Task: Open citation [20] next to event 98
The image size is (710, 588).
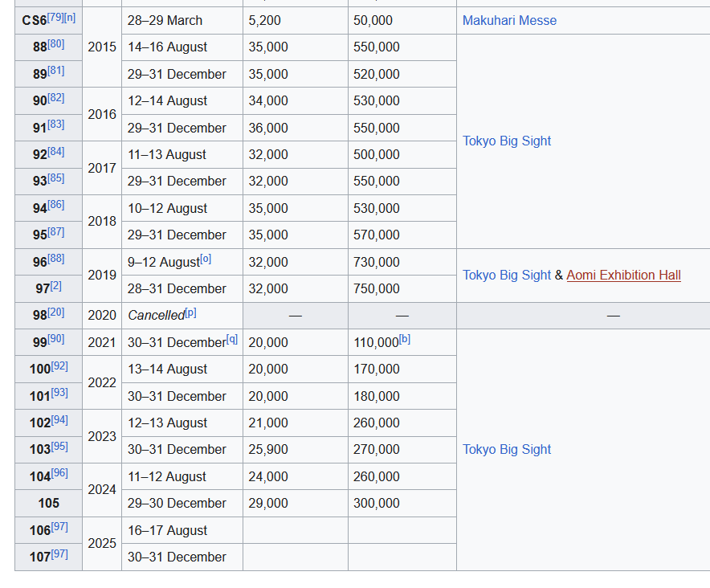Action: pos(56,312)
